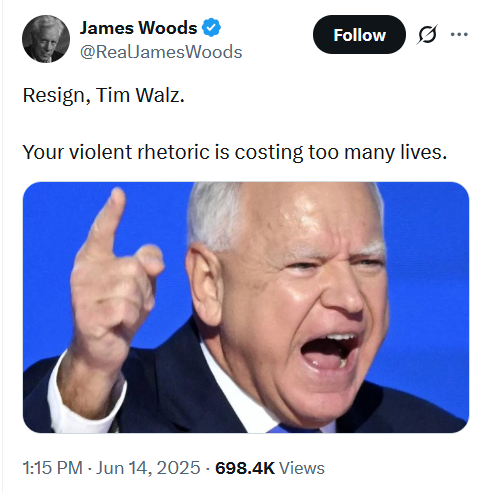The width and height of the screenshot is (489, 493).
Task: Click the 'Resign, Tim Walz.' text line
Action: 104,96
